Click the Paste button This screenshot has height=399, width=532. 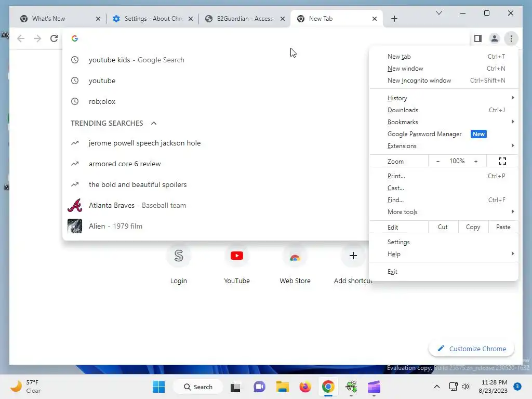(503, 227)
